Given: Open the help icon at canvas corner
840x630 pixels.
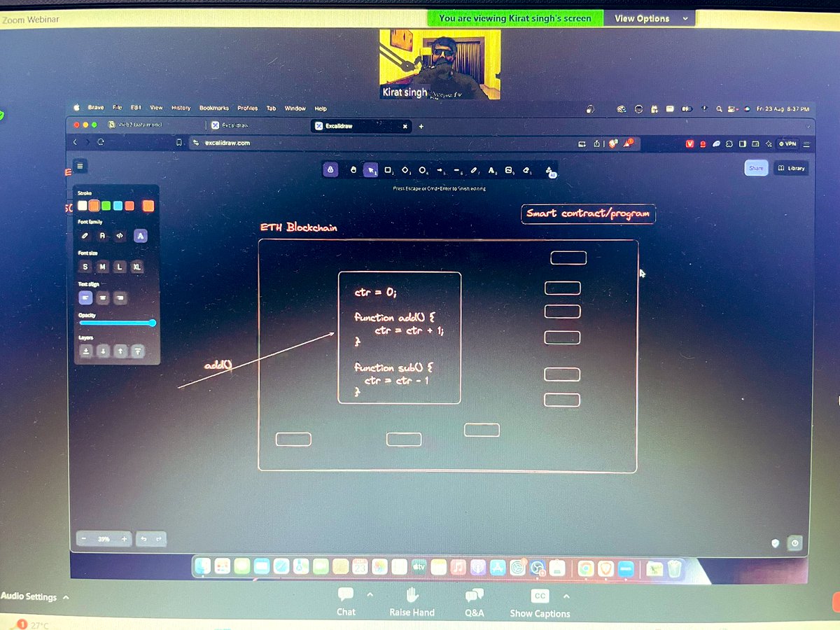Looking at the screenshot, I should 794,542.
